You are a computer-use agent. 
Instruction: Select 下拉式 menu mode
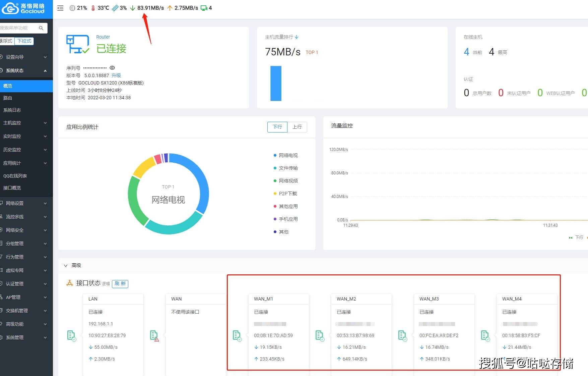[x=24, y=41]
